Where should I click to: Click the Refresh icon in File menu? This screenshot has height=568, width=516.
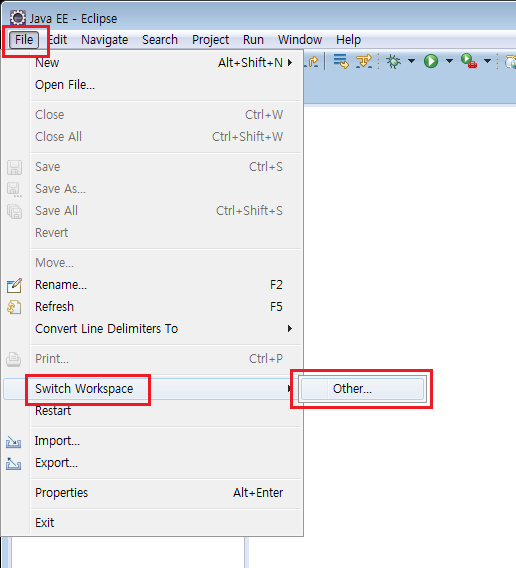[x=14, y=307]
